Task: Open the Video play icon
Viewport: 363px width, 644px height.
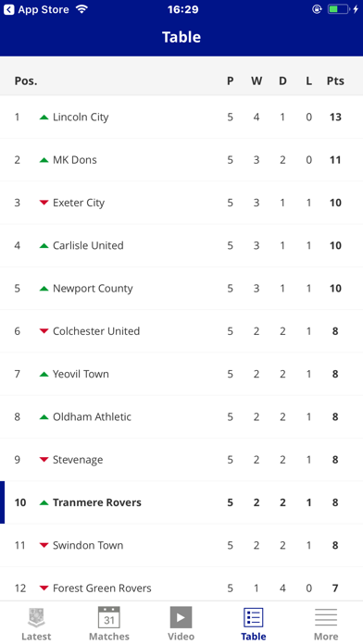Action: (181, 617)
